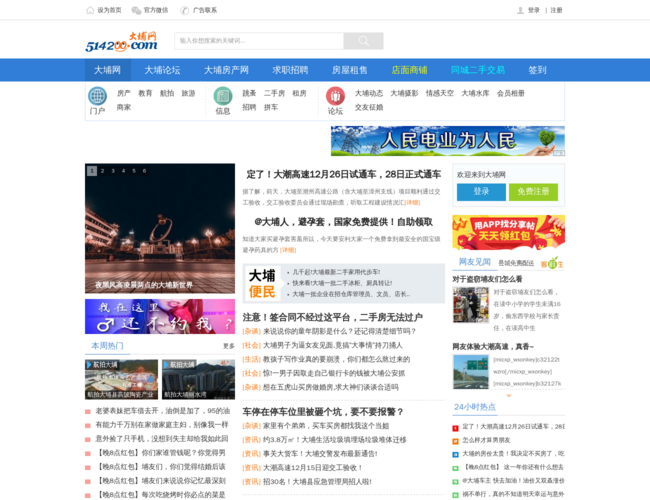Click the 我在这里还不约我 banner
The height and width of the screenshot is (500, 650).
(x=160, y=316)
